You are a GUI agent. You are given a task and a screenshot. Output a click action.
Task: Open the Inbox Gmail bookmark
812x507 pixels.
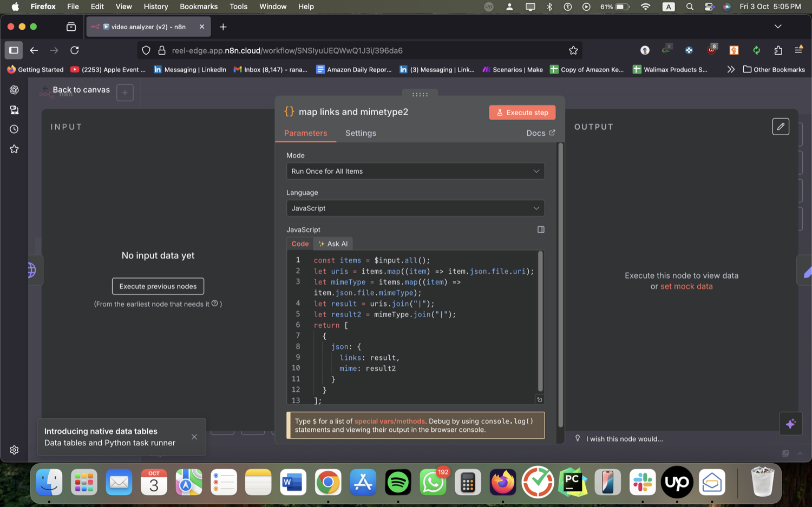[271, 69]
